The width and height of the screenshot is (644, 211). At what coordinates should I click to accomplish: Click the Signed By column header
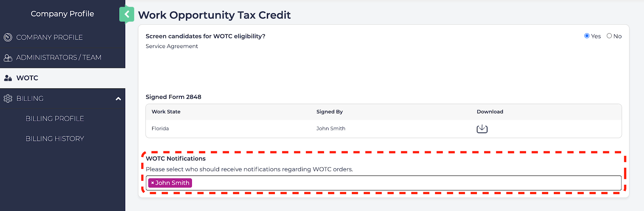[x=329, y=112]
